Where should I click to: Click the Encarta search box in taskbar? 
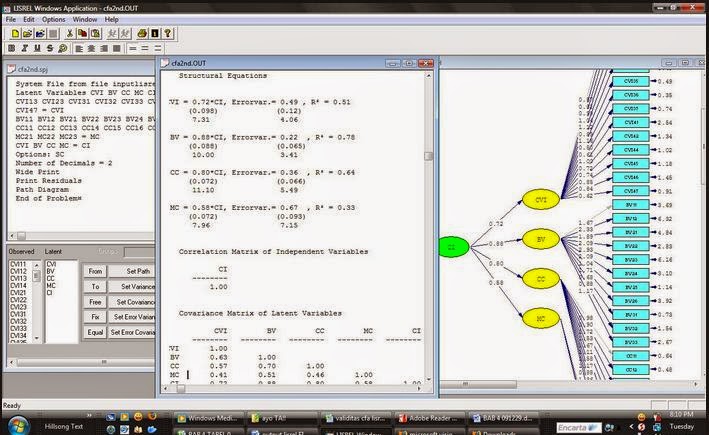click(x=579, y=427)
